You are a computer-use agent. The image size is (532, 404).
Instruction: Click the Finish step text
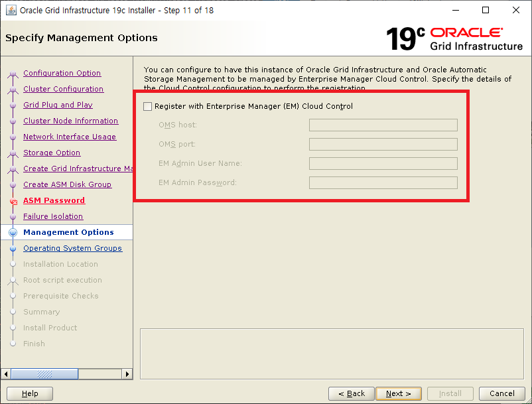click(x=34, y=344)
